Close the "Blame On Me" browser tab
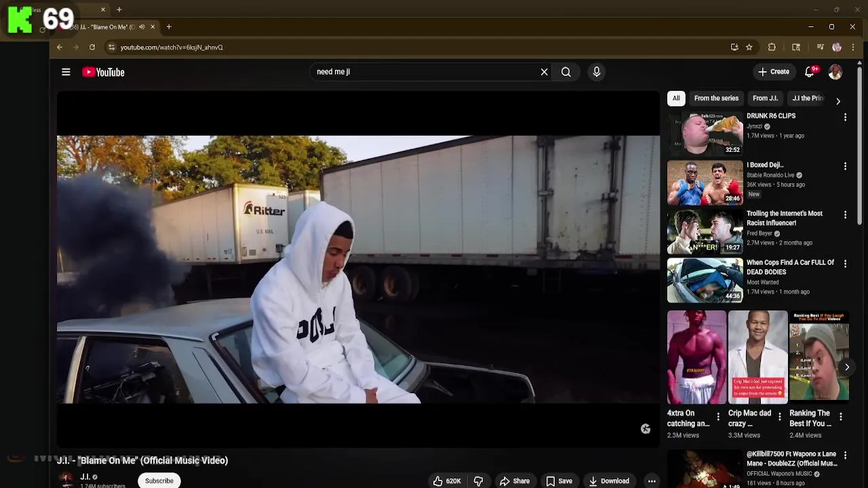 153,27
